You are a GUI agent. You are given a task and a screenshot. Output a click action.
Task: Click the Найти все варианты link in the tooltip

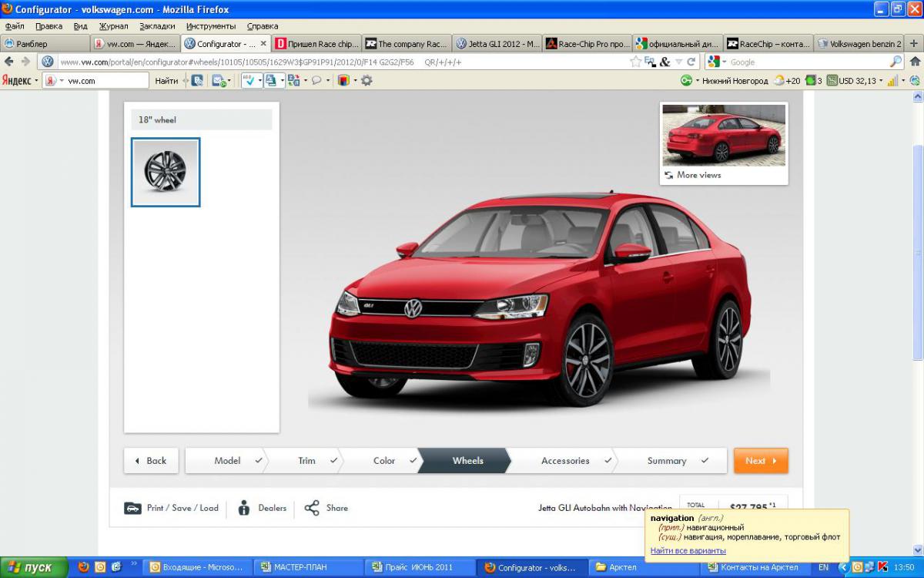click(688, 550)
